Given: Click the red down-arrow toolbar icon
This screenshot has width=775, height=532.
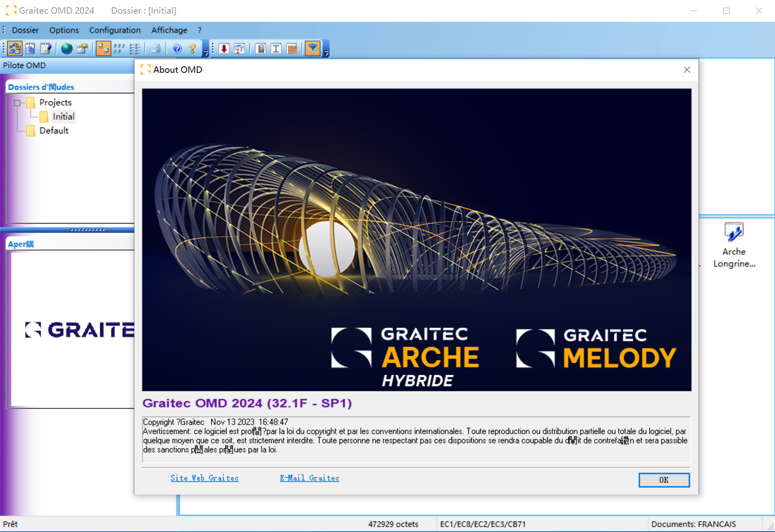Looking at the screenshot, I should tap(224, 49).
